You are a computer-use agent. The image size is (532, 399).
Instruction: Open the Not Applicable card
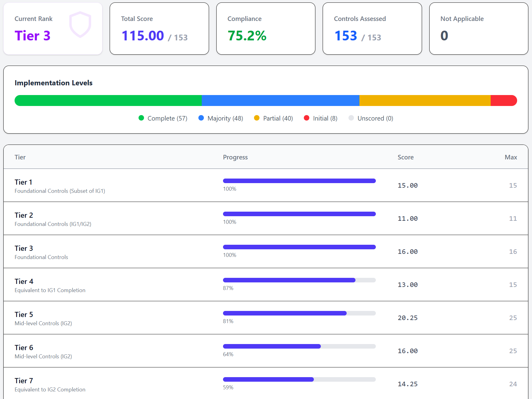479,29
